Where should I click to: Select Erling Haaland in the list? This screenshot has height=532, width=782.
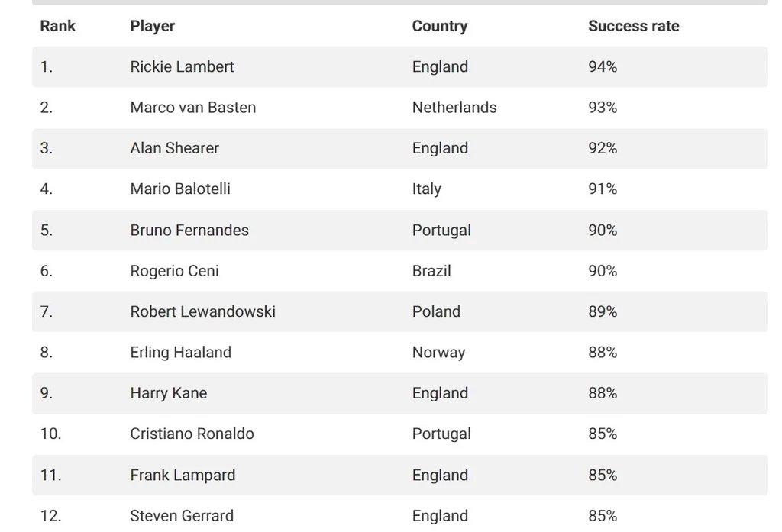[180, 353]
